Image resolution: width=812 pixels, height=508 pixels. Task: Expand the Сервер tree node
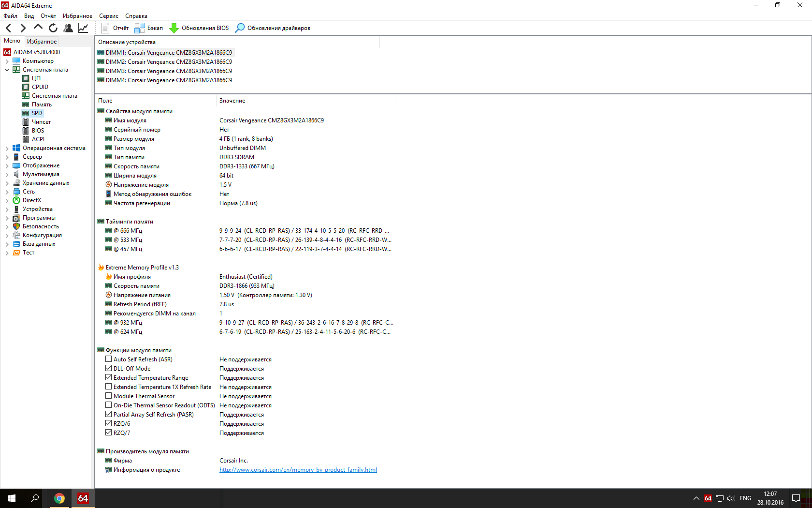(x=7, y=157)
